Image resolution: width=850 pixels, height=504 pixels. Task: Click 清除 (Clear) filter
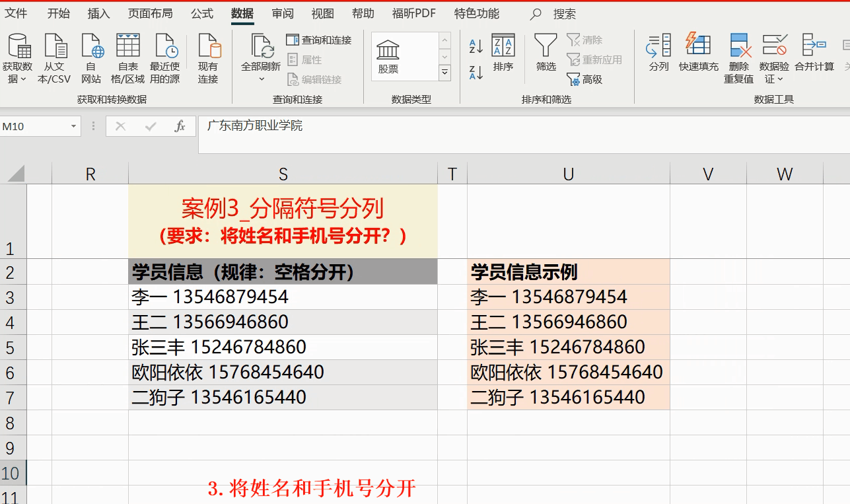tap(584, 40)
